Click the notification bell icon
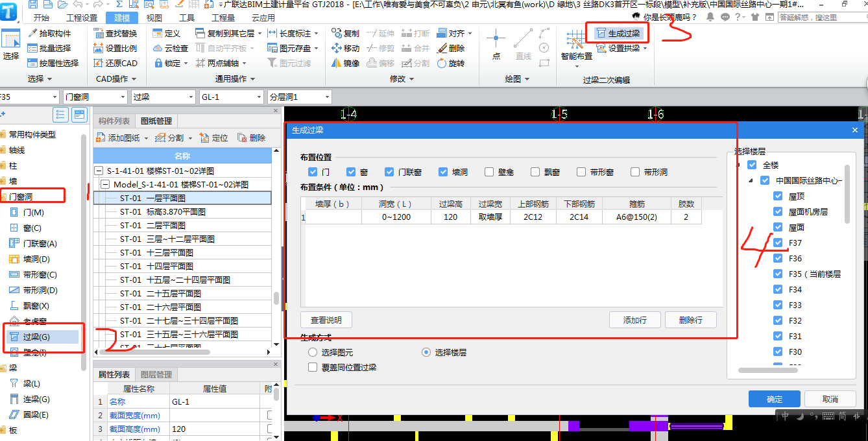This screenshot has width=868, height=441. point(711,17)
